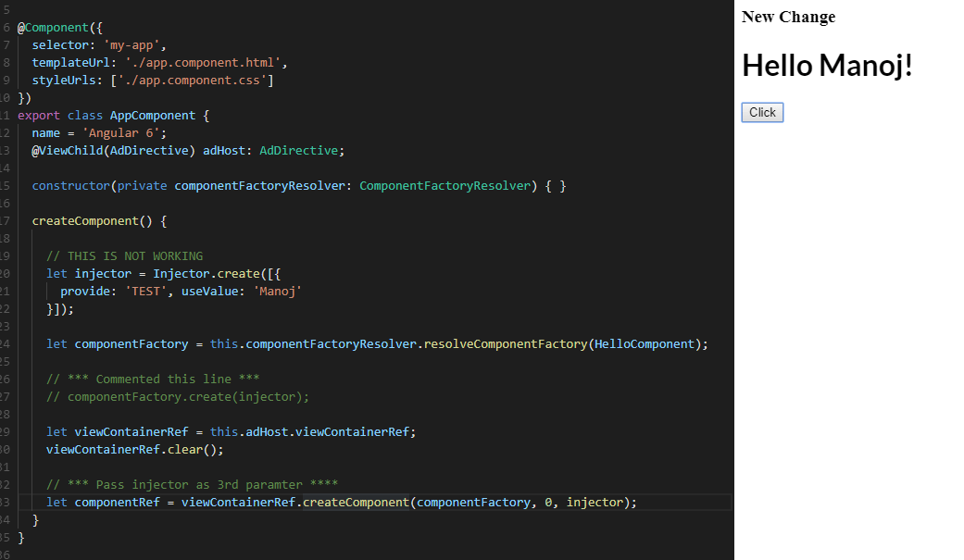Place cursor on the 'my-app' selector string
The height and width of the screenshot is (560, 964).
coord(130,44)
